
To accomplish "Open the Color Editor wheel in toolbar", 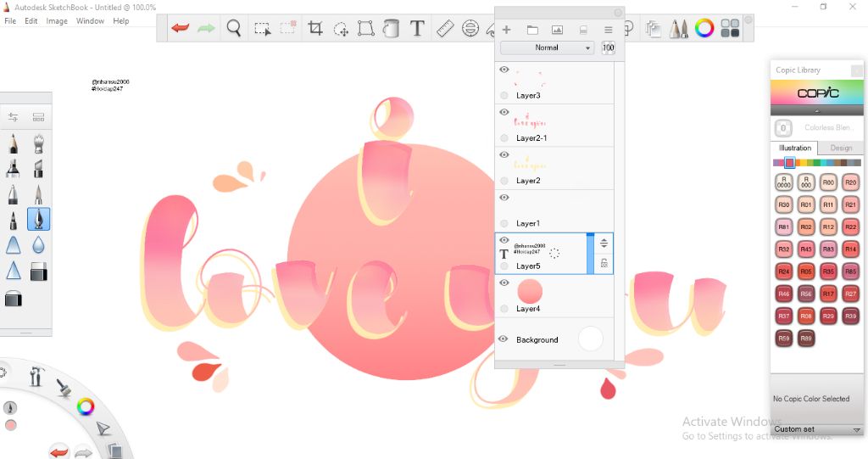I will (x=704, y=28).
